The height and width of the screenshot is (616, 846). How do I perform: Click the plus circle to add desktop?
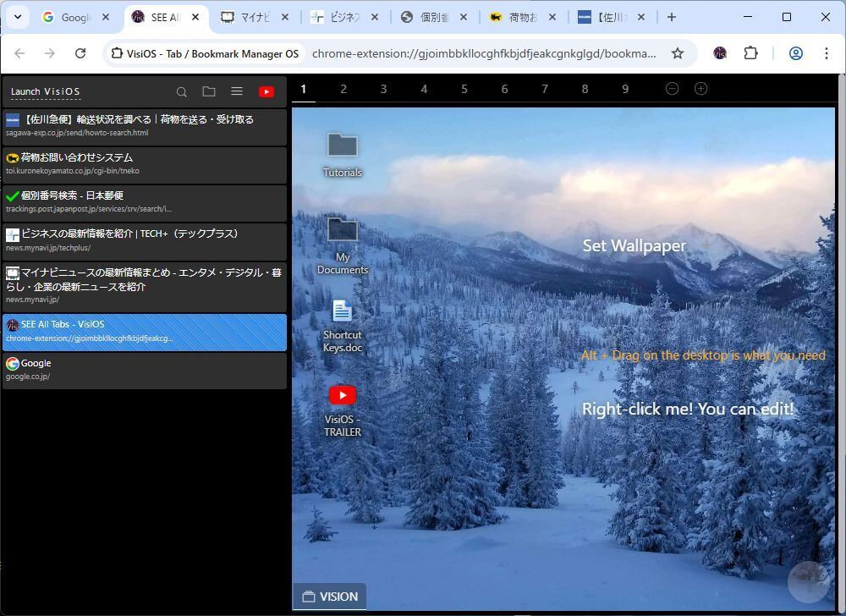coord(700,89)
